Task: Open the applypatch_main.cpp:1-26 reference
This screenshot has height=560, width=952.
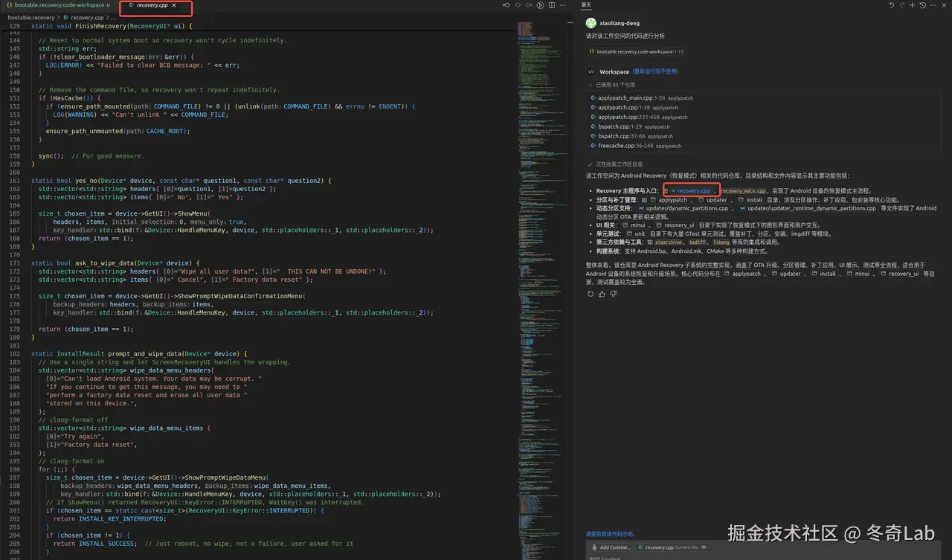Action: [641, 97]
